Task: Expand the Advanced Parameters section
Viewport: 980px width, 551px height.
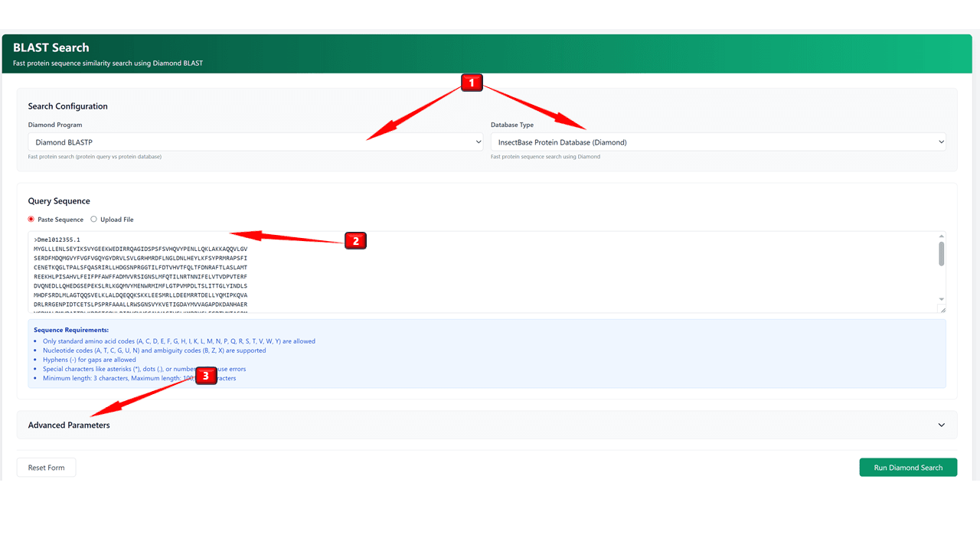Action: coord(69,425)
